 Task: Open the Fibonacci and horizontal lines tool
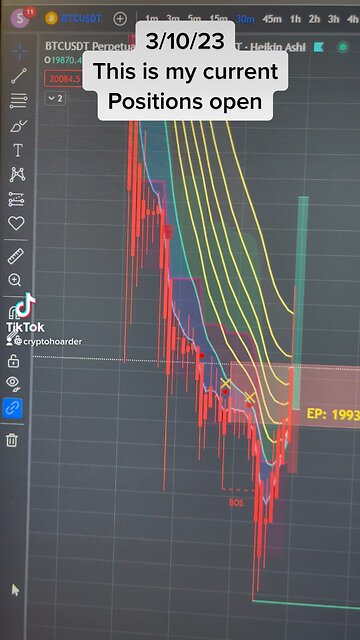point(18,100)
